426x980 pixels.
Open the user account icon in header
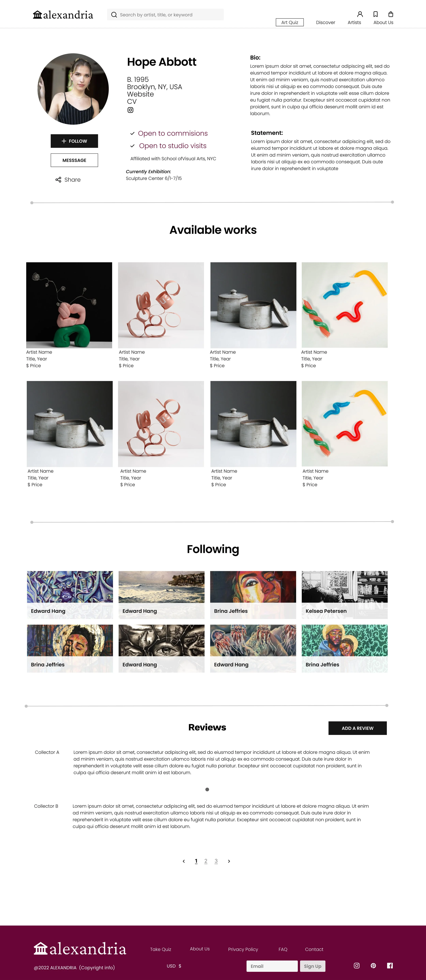tap(360, 14)
